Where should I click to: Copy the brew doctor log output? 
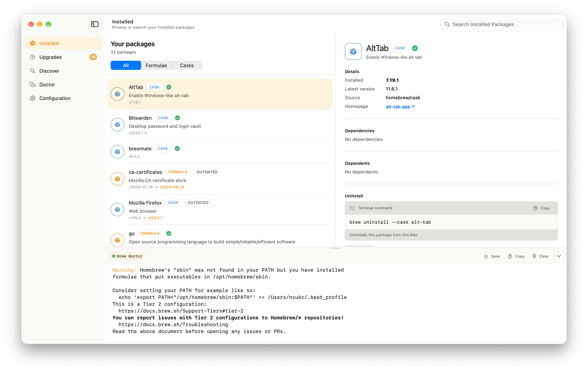point(516,256)
